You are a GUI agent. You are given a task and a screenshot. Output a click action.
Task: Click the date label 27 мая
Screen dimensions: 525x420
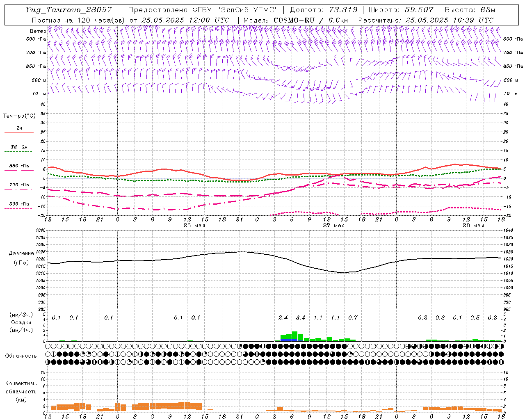click(x=333, y=226)
